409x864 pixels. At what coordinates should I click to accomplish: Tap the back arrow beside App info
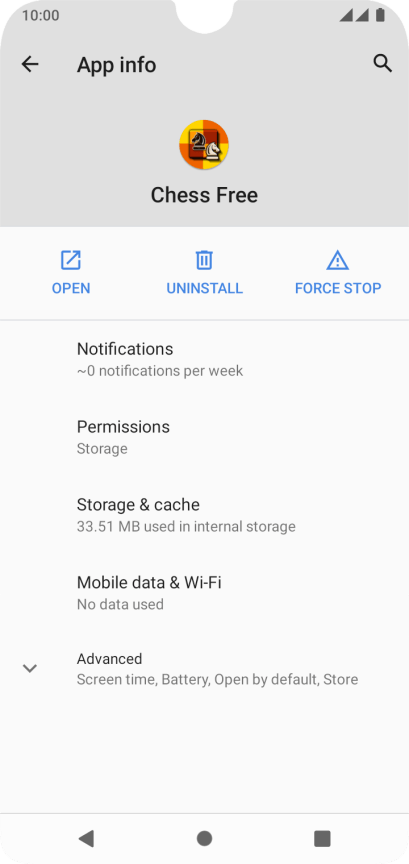(x=30, y=64)
